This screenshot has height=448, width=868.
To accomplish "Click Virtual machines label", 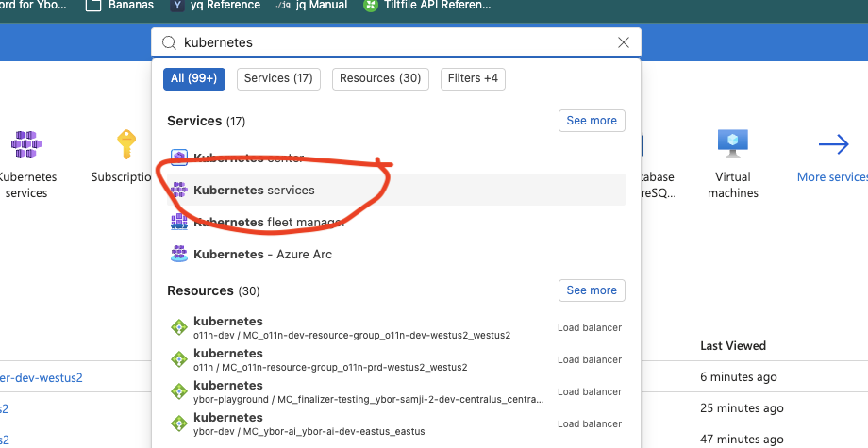I will pyautogui.click(x=733, y=185).
